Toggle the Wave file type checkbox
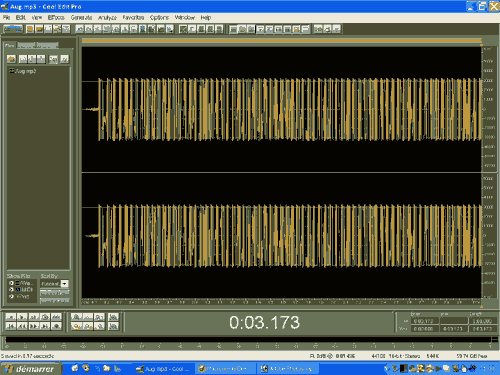 [11, 283]
